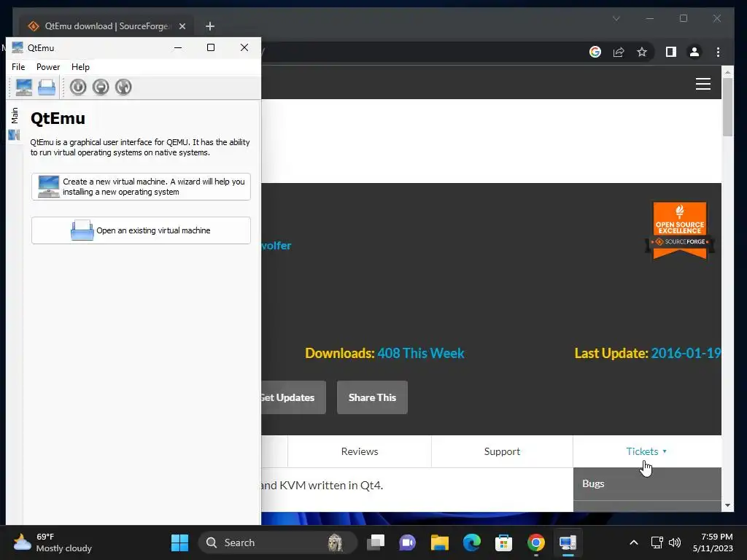Open the Power menu in QtEmu

coord(48,67)
